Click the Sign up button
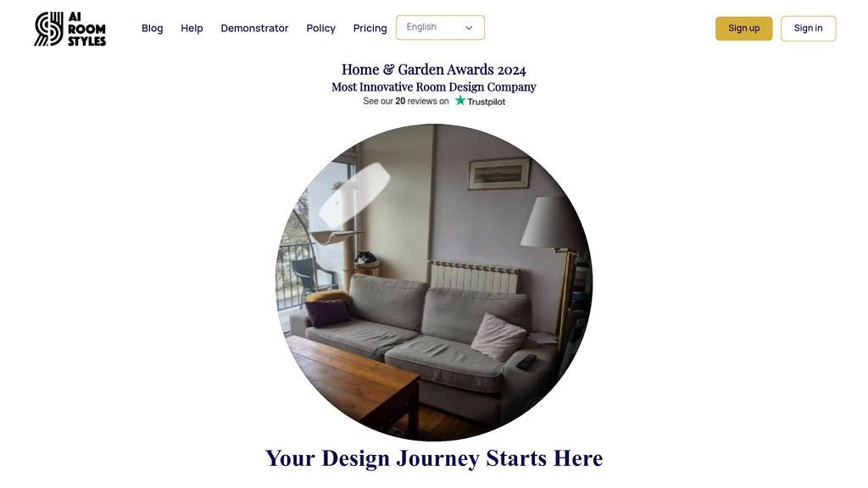Image resolution: width=868 pixels, height=488 pixels. click(744, 28)
